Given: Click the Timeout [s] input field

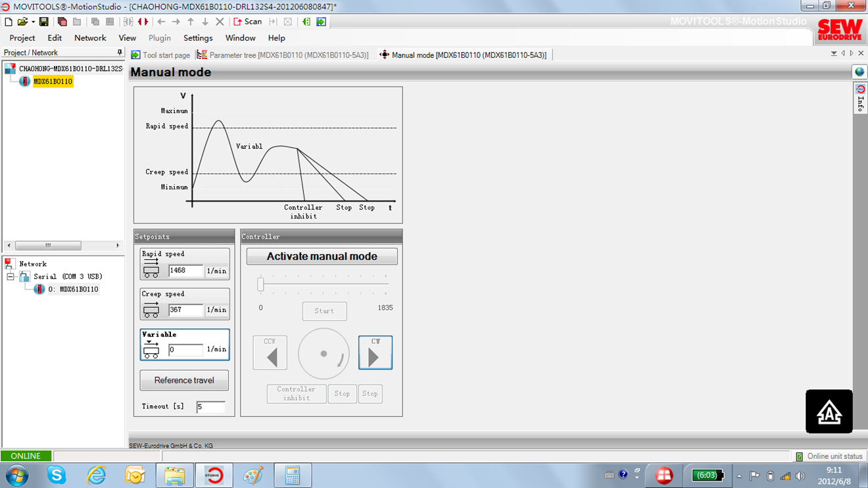Looking at the screenshot, I should (210, 407).
